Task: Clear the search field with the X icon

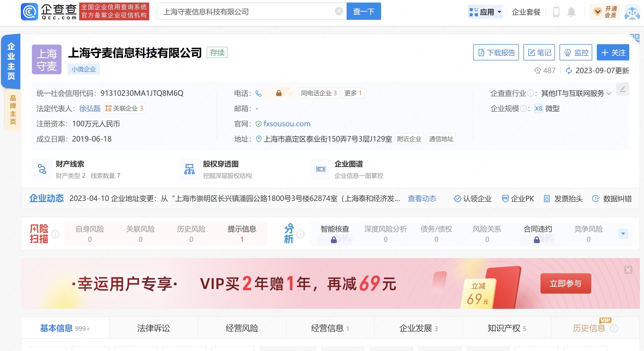Action: click(339, 11)
